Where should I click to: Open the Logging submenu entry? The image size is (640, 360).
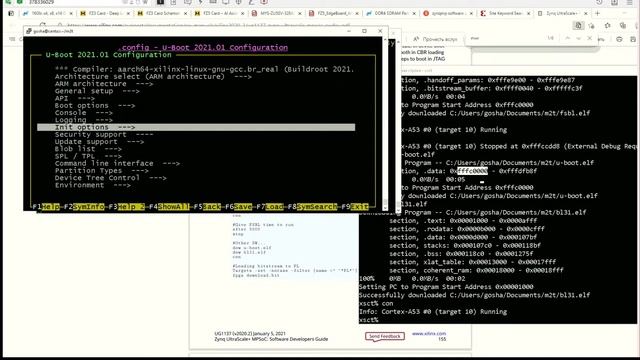(84, 120)
